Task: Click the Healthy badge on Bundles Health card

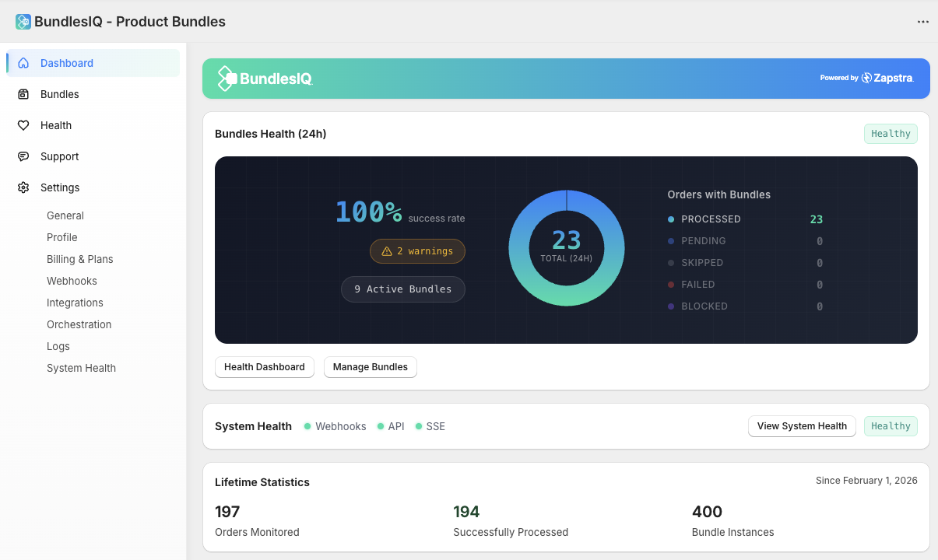Action: point(891,133)
